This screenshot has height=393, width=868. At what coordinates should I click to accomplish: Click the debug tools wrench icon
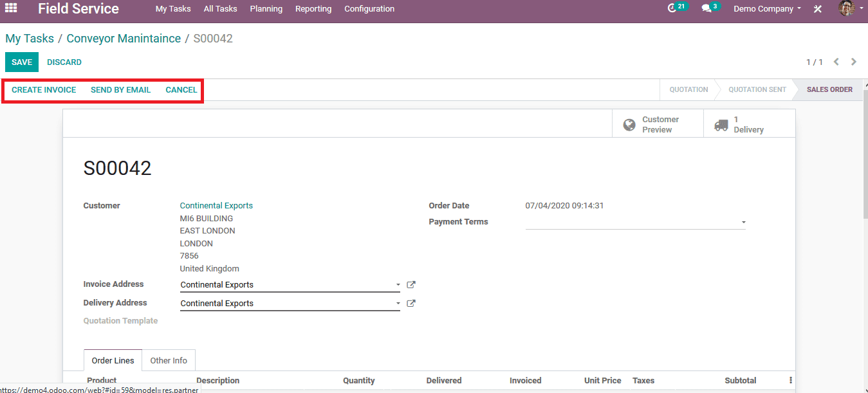point(818,9)
